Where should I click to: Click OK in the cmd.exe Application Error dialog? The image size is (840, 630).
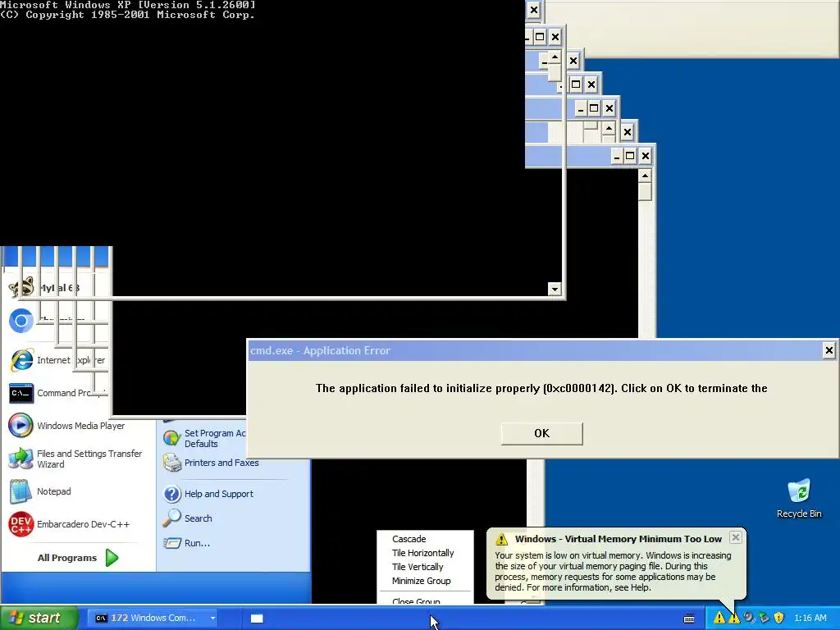541,433
